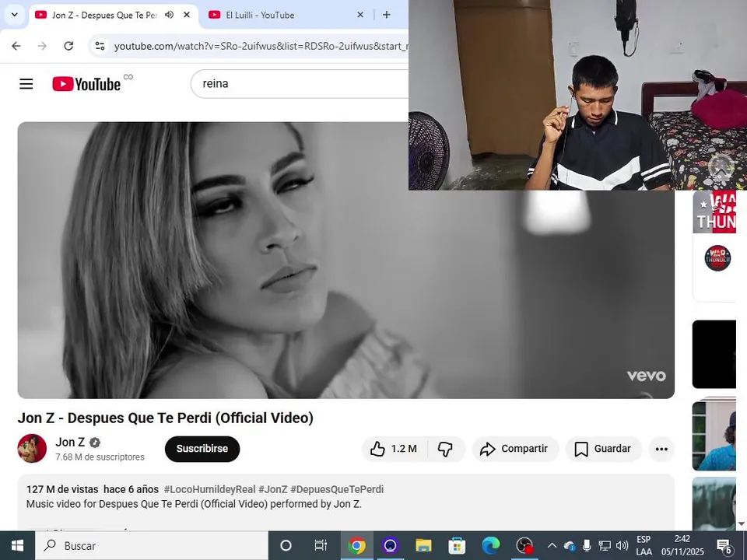Screen dimensions: 747x560
Task: Click the War Thunder round logo
Action: point(717,258)
